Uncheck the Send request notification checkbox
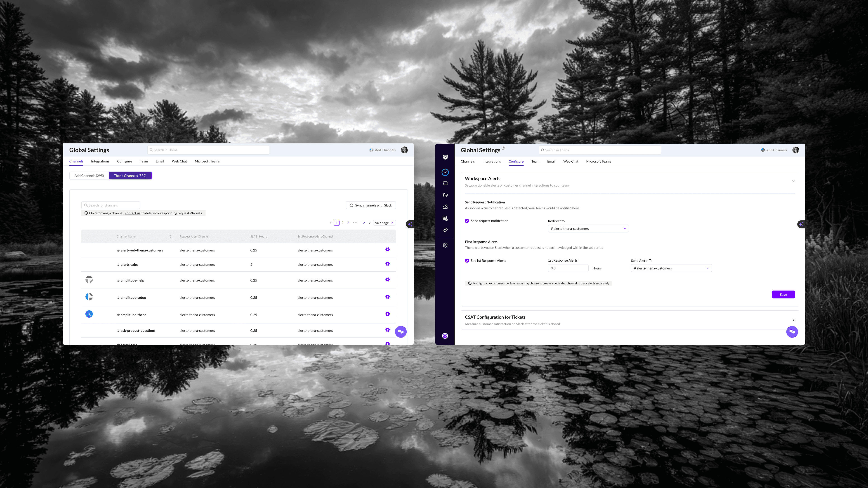Image resolution: width=868 pixels, height=488 pixels. pyautogui.click(x=467, y=221)
